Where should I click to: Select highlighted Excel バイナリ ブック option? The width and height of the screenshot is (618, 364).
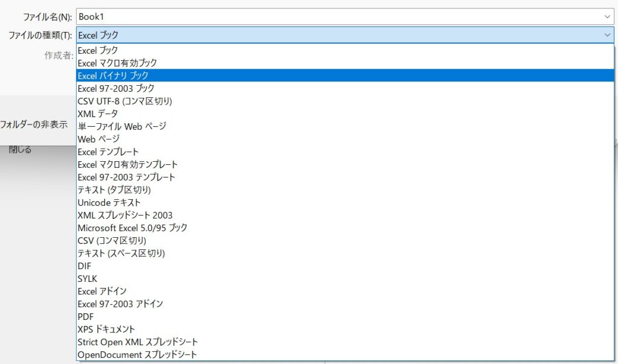click(x=113, y=75)
